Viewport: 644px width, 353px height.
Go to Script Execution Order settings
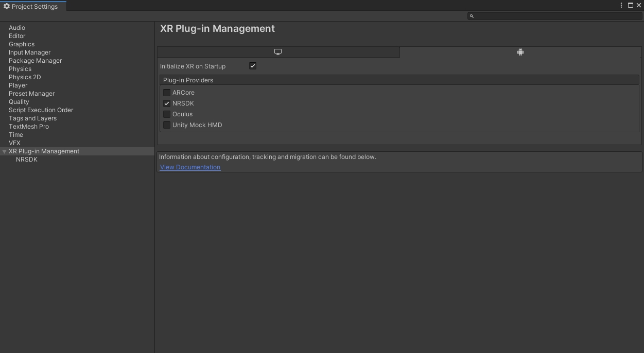pos(41,110)
